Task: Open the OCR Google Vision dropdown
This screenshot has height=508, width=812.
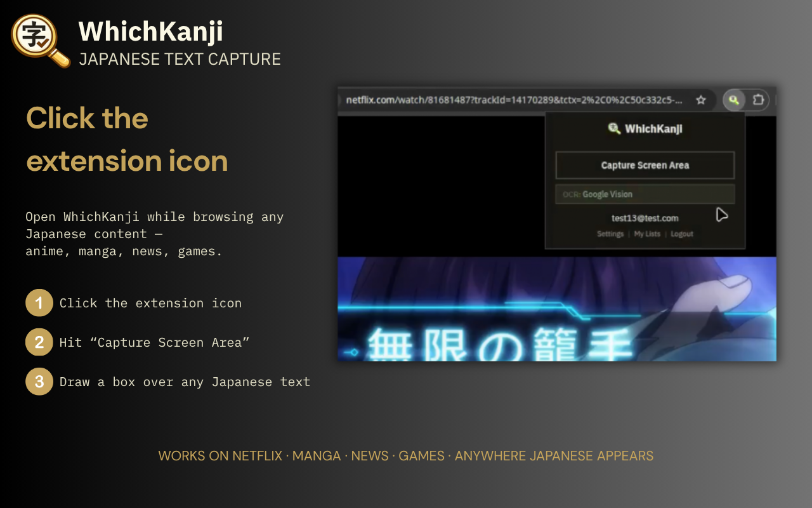Action: (645, 194)
